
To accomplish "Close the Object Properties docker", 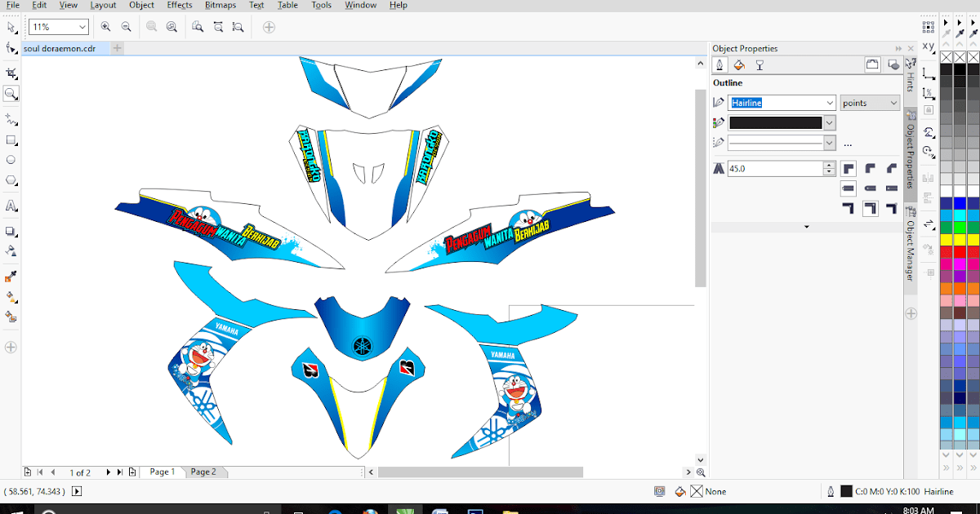I will click(909, 49).
